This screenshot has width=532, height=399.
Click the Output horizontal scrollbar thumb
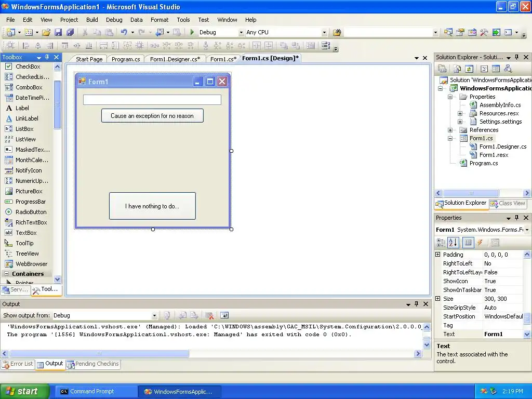99,353
